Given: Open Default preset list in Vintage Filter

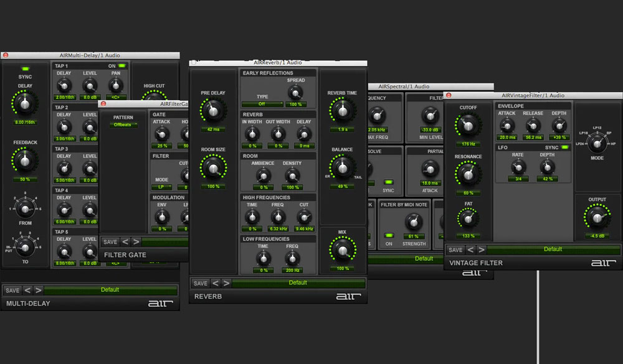Looking at the screenshot, I should [x=553, y=250].
